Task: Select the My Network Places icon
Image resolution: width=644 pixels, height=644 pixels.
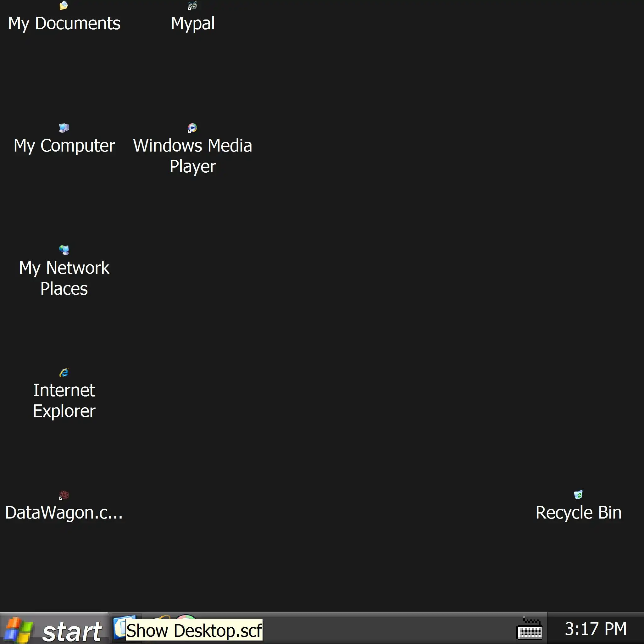Action: click(x=64, y=250)
